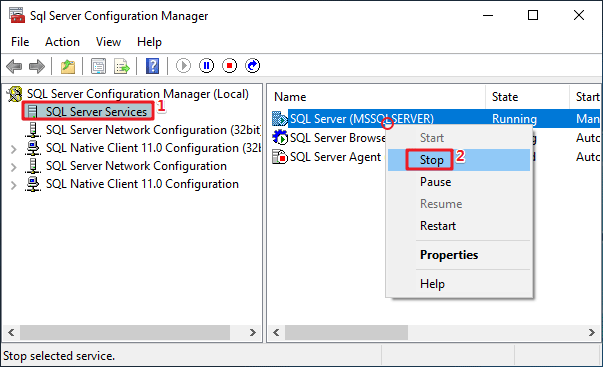This screenshot has width=603, height=367.
Task: Choose Restart in the context menu
Action: (459, 225)
